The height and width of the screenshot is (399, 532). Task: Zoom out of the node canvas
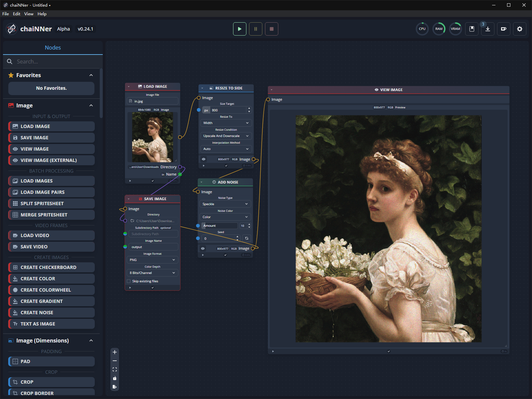115,361
